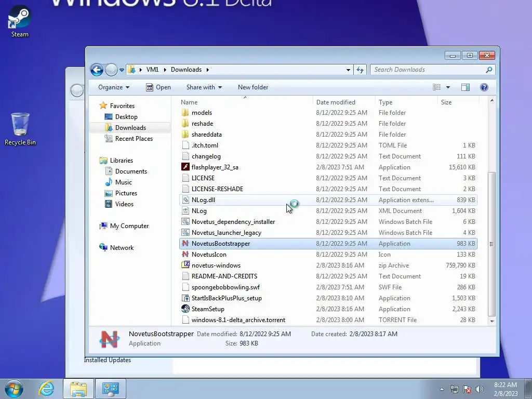Show hidden tray icons arrow
This screenshot has height=399, width=532.
tap(442, 389)
